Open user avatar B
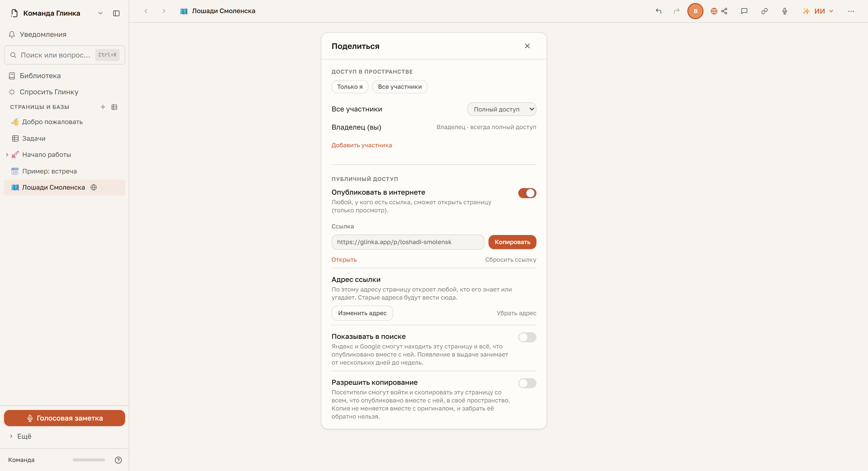 (x=695, y=11)
